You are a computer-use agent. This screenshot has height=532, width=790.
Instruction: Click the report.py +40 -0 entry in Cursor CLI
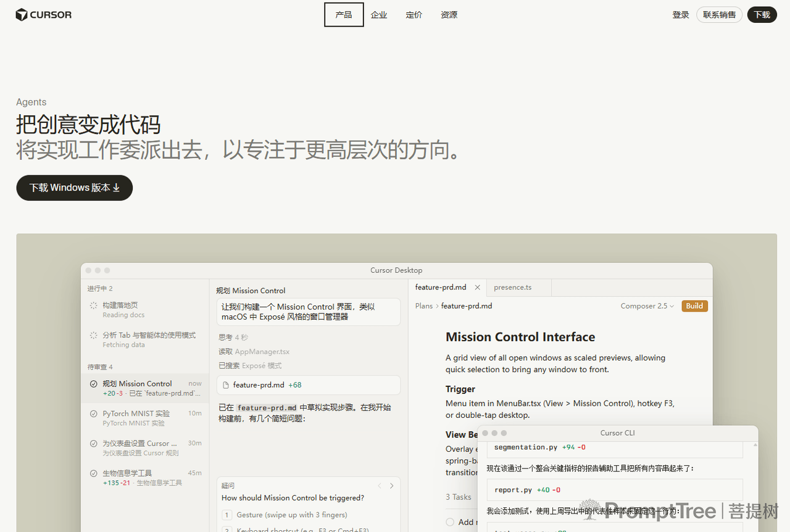(615, 490)
